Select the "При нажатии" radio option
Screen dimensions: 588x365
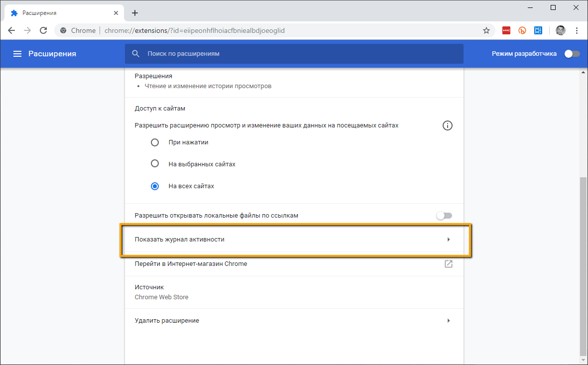click(x=155, y=142)
